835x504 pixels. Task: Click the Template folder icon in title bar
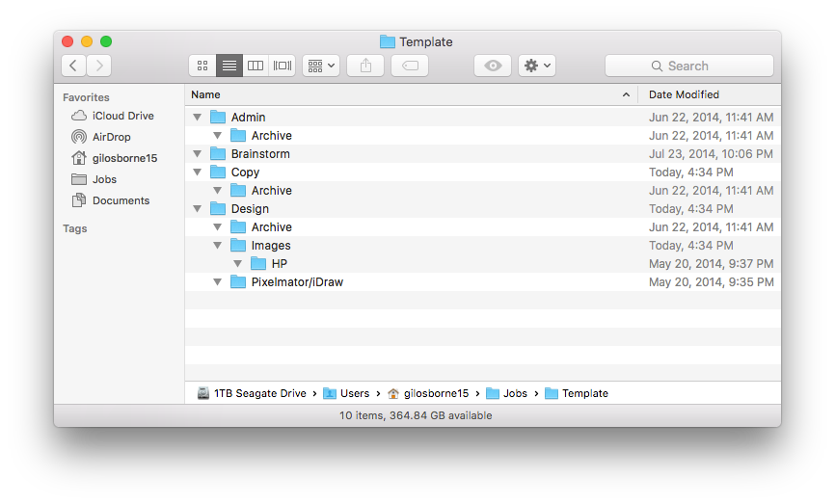(388, 41)
